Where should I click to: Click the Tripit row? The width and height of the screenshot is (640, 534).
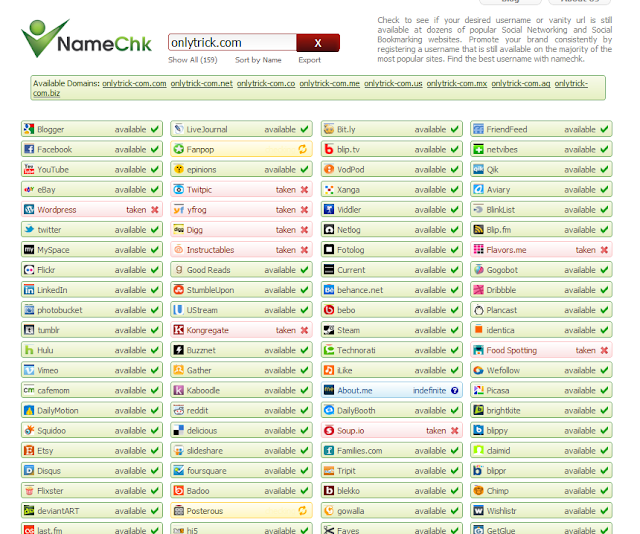[391, 470]
